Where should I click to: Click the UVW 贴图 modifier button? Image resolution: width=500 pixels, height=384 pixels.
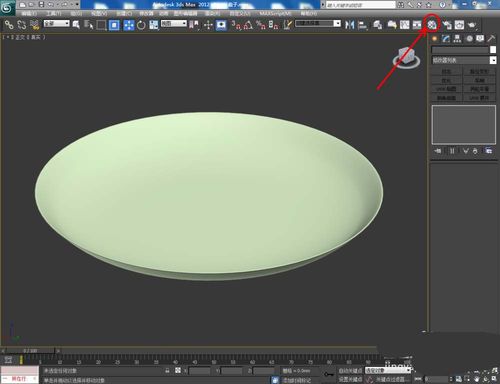coord(446,89)
